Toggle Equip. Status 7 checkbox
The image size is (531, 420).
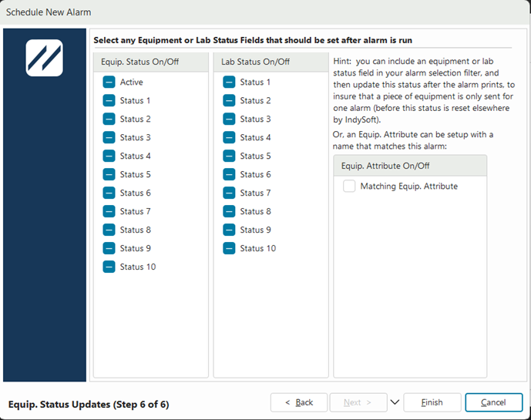pyautogui.click(x=109, y=211)
